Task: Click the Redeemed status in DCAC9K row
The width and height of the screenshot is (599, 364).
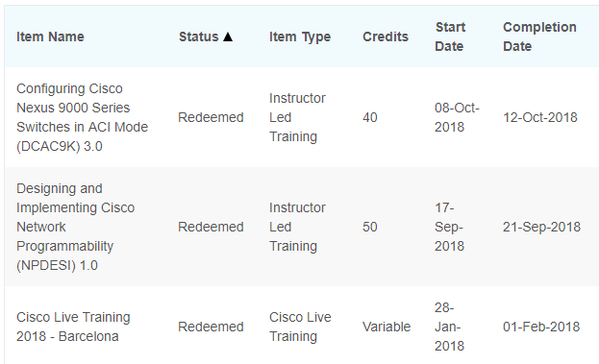Action: pos(211,117)
